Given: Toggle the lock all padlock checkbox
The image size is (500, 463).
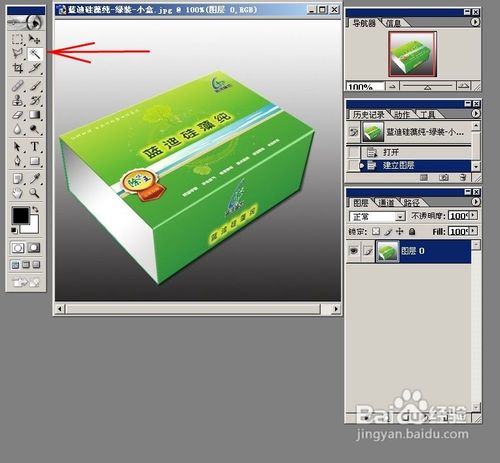Looking at the screenshot, I should [x=412, y=231].
